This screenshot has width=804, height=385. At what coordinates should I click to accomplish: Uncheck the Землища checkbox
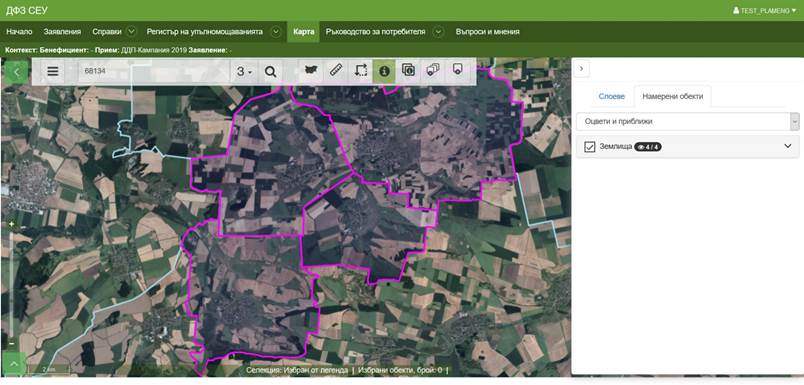pyautogui.click(x=589, y=147)
